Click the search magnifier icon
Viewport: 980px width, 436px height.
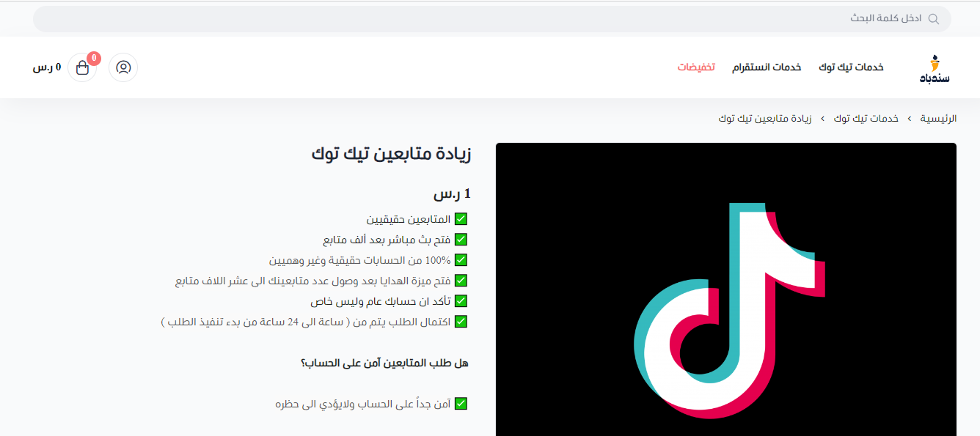point(933,18)
